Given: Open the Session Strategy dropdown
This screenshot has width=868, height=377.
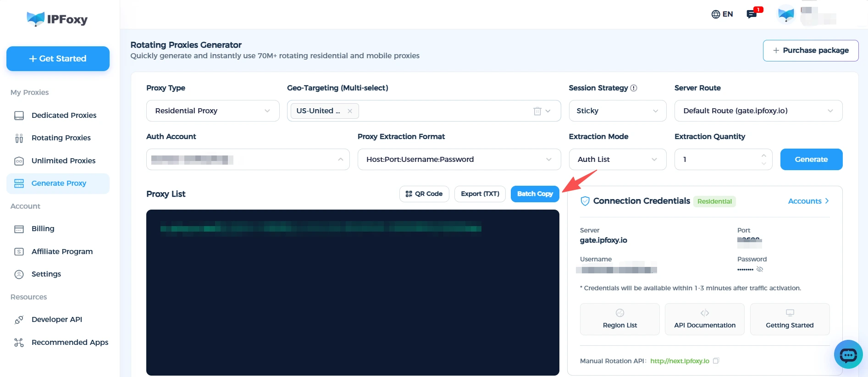Looking at the screenshot, I should (x=618, y=111).
